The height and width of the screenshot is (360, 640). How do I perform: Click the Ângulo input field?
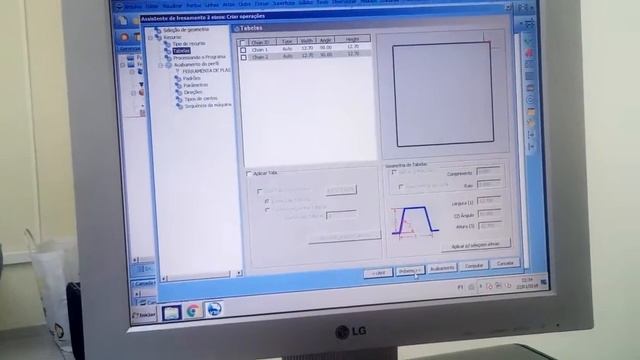(490, 213)
